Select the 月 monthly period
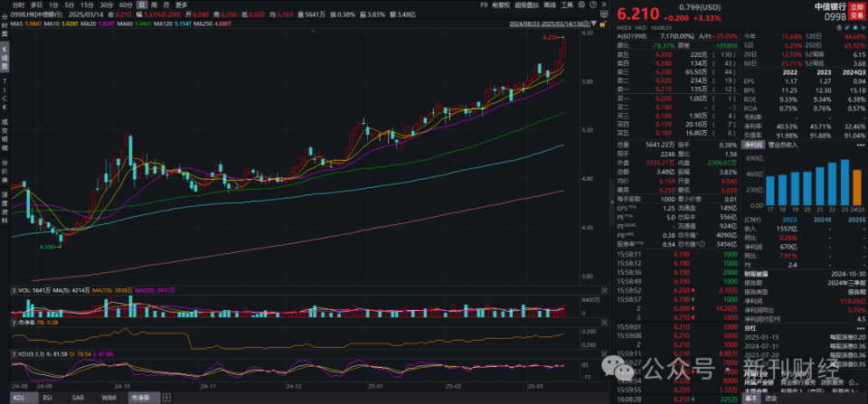Viewport: 868px width, 404px height. pos(165,5)
